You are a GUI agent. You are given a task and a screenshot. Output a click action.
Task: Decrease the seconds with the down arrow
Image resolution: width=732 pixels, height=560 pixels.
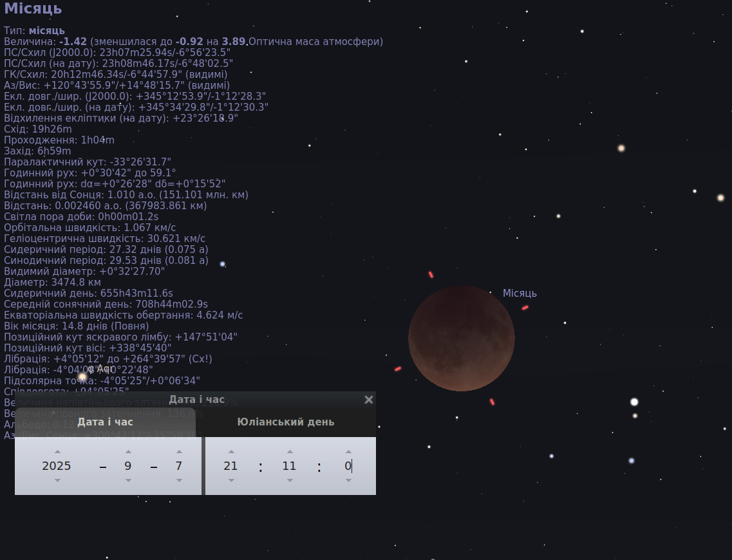(349, 480)
